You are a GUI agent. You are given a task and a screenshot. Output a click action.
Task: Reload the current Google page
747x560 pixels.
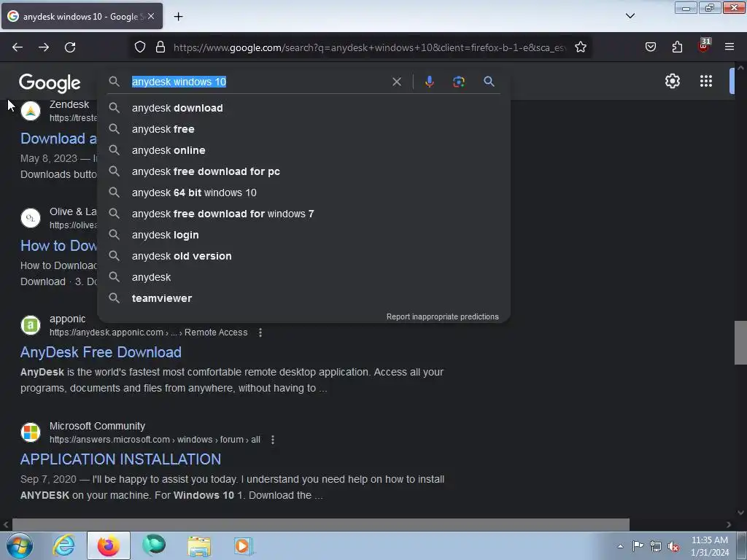point(70,47)
